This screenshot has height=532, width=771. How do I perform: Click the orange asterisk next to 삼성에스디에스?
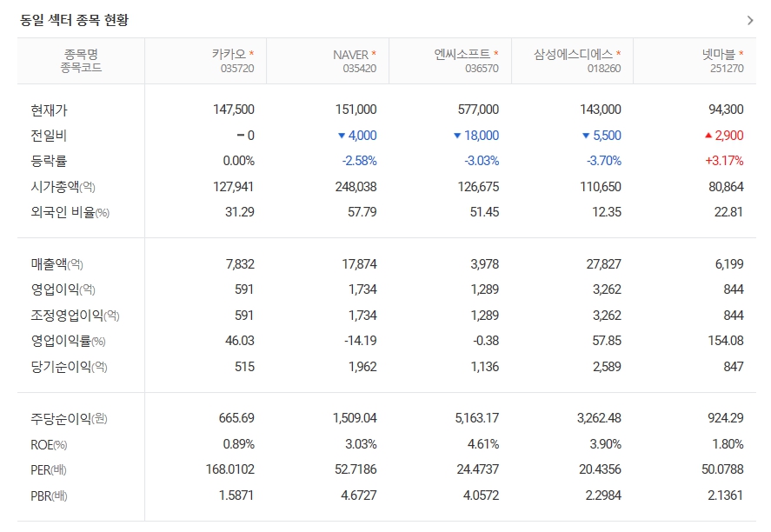click(x=619, y=53)
